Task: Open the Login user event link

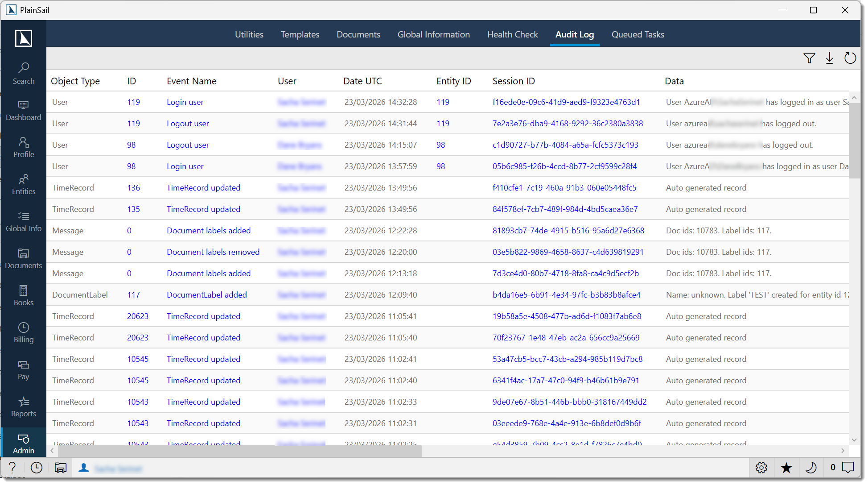Action: 185,102
